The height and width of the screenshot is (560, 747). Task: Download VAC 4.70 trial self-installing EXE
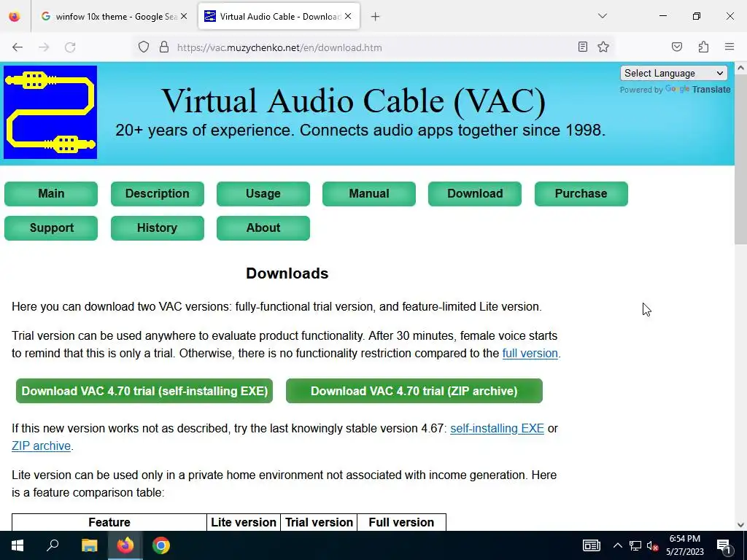point(144,391)
